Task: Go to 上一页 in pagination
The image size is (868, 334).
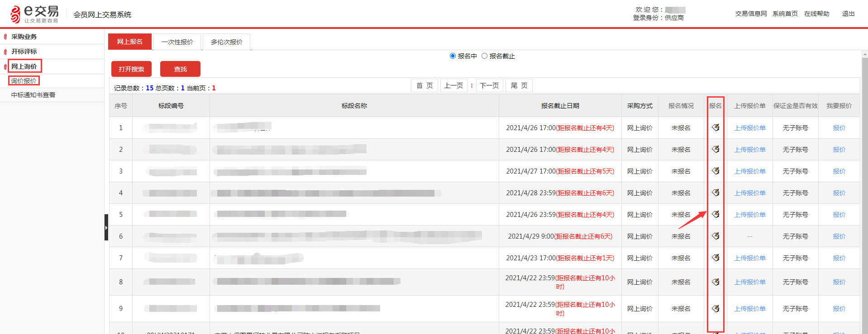Action: [x=453, y=85]
